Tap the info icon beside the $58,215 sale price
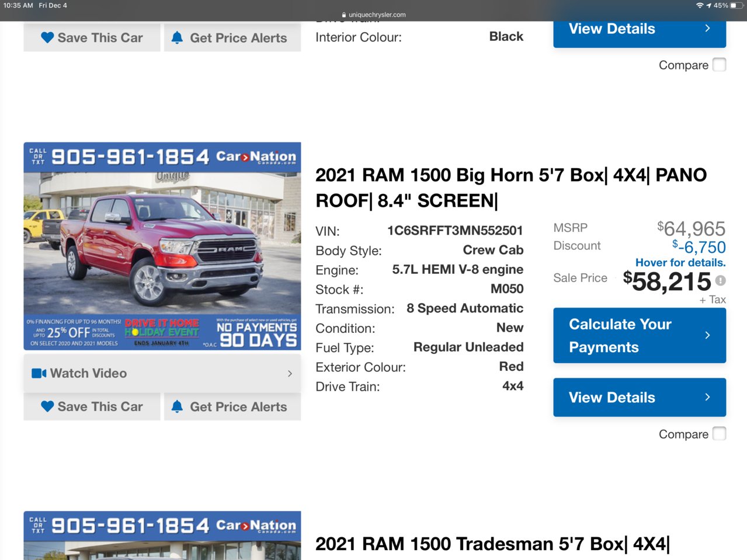 (721, 281)
